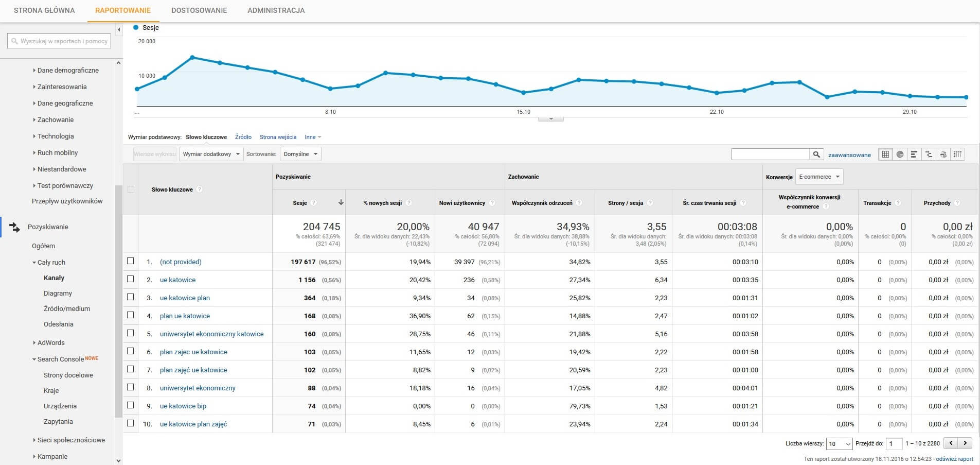Screen dimensions: 980x465
Task: Go to next page of results
Action: click(x=965, y=443)
